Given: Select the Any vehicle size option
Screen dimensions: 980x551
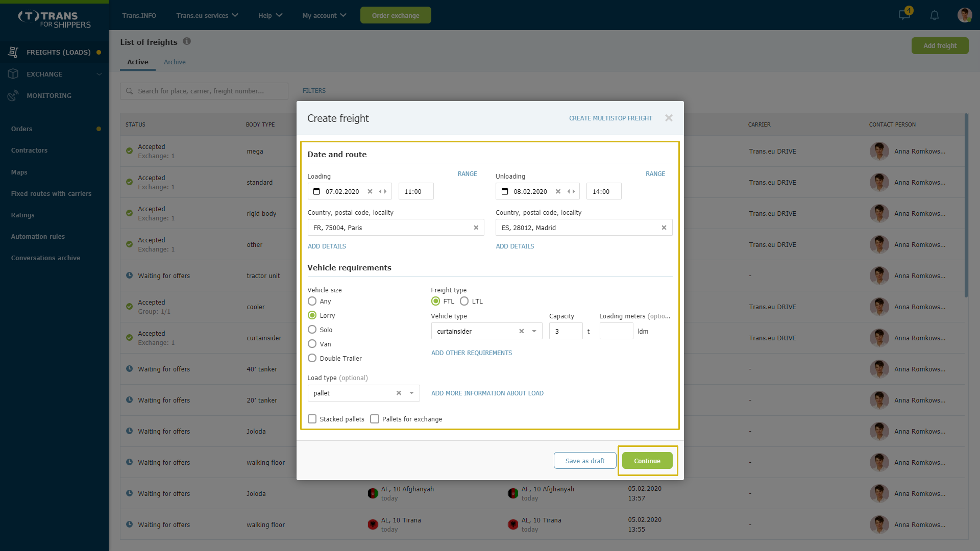Looking at the screenshot, I should click(x=312, y=301).
